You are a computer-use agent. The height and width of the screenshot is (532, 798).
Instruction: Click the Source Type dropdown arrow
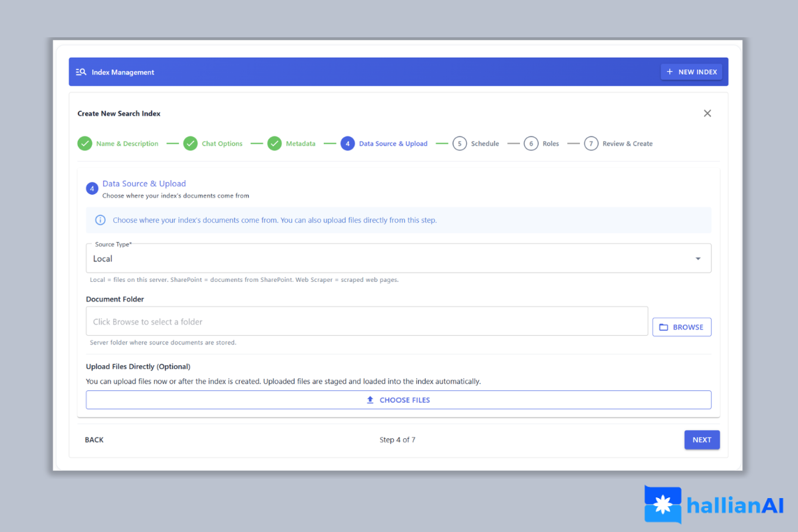[x=698, y=259]
